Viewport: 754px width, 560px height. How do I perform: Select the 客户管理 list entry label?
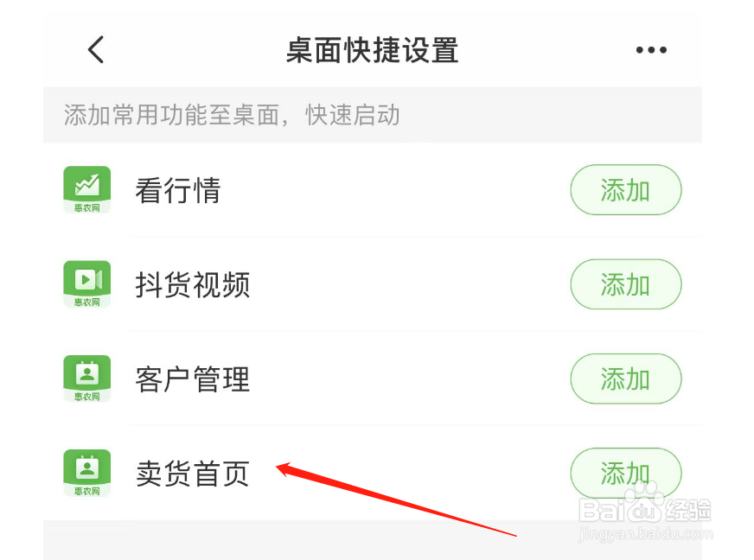point(192,379)
